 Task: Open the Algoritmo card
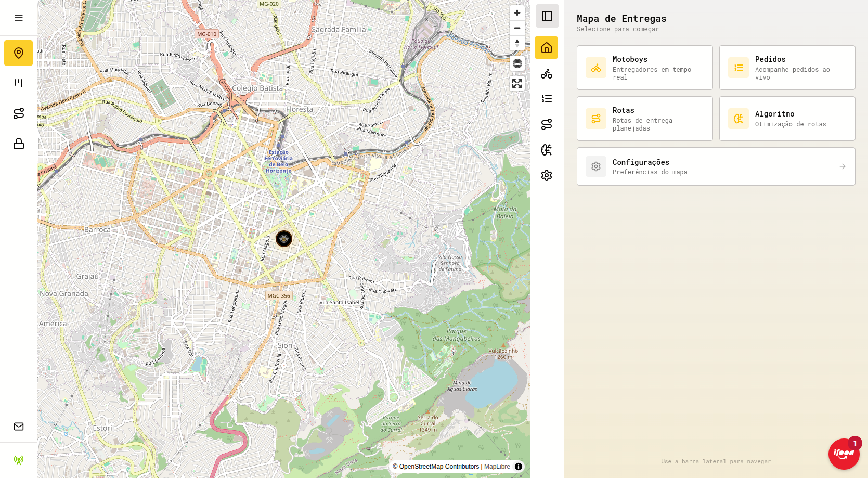(x=787, y=119)
